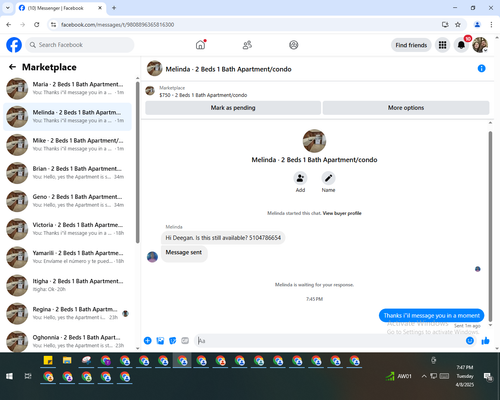Click the 'Hi Deegan' message bubble
Viewport: 500px width, 400px height.
[x=223, y=238]
